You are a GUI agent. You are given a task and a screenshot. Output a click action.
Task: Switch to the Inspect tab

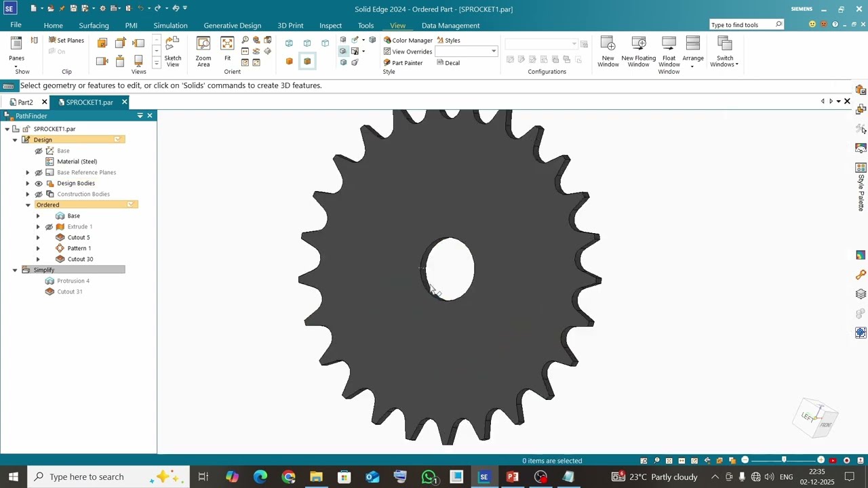click(x=330, y=26)
